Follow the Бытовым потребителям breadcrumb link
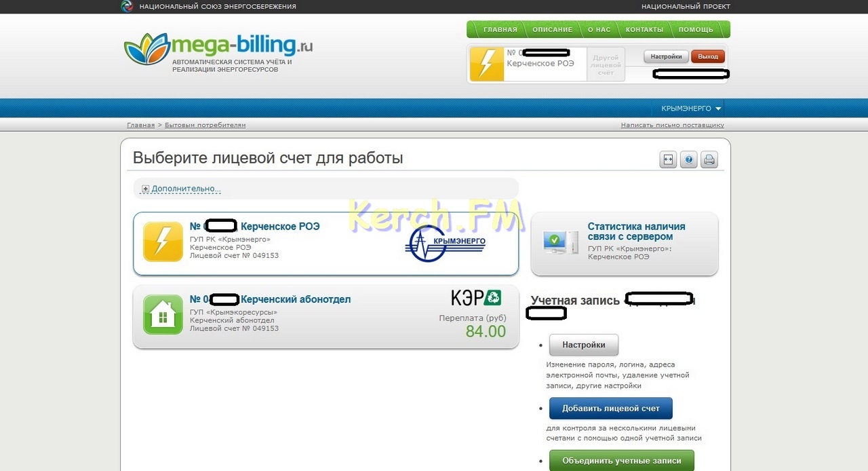The height and width of the screenshot is (471, 868). coord(205,125)
